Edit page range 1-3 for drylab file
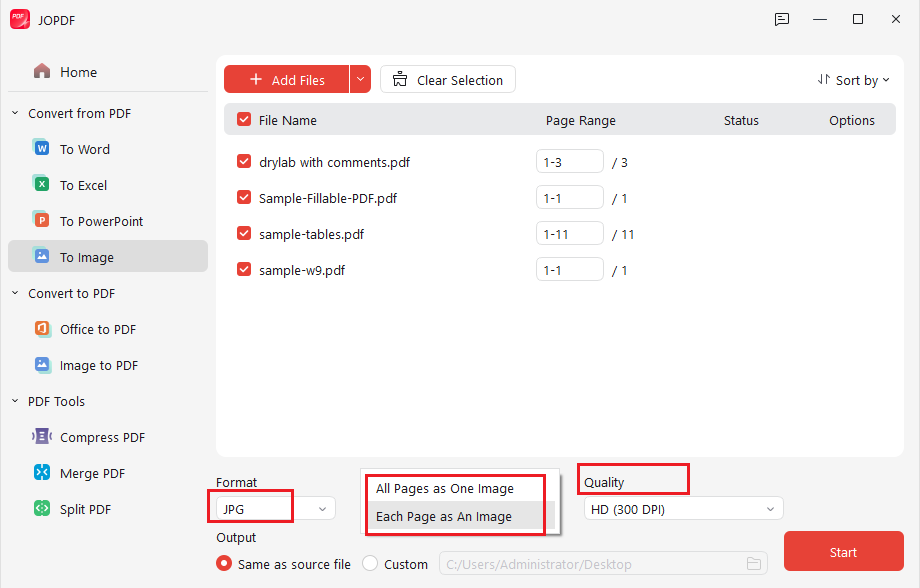 [x=569, y=161]
